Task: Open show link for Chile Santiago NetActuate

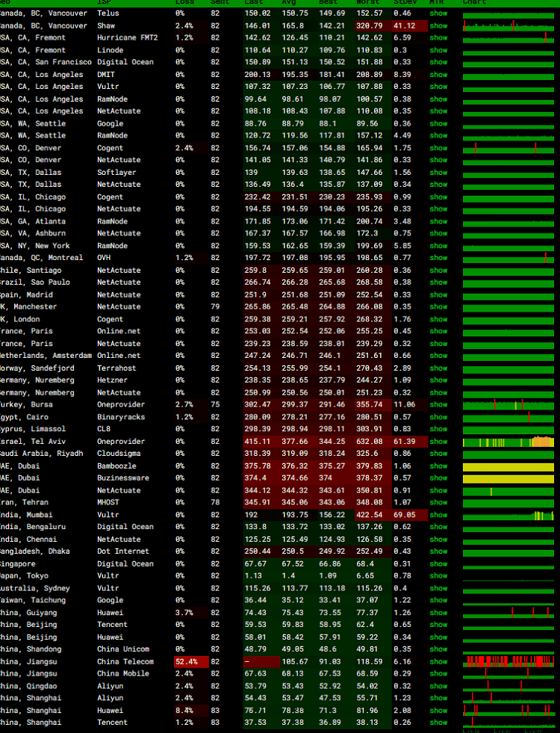Action: (438, 270)
